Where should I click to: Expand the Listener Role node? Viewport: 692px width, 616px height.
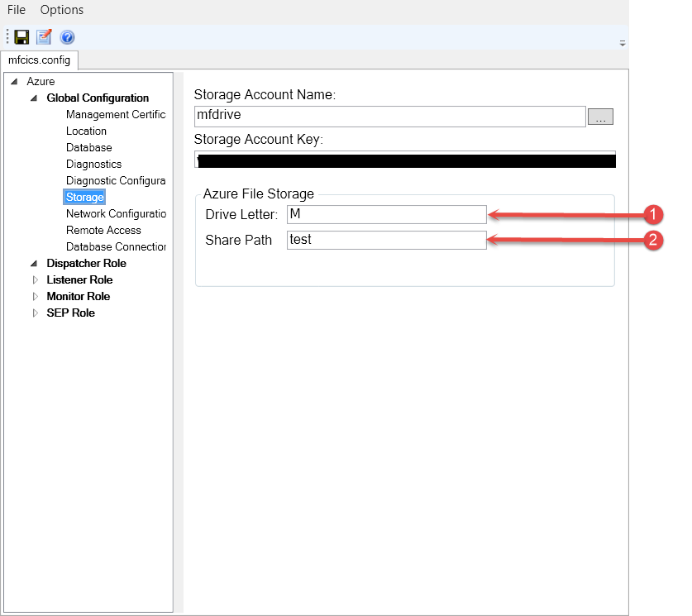(x=35, y=280)
